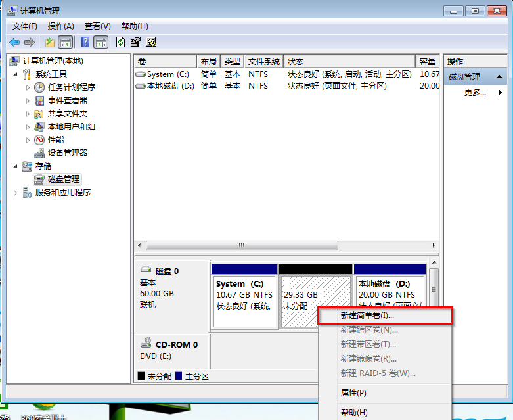This screenshot has width=513, height=420.
Task: Select the System (C:) volume row
Action: 168,74
